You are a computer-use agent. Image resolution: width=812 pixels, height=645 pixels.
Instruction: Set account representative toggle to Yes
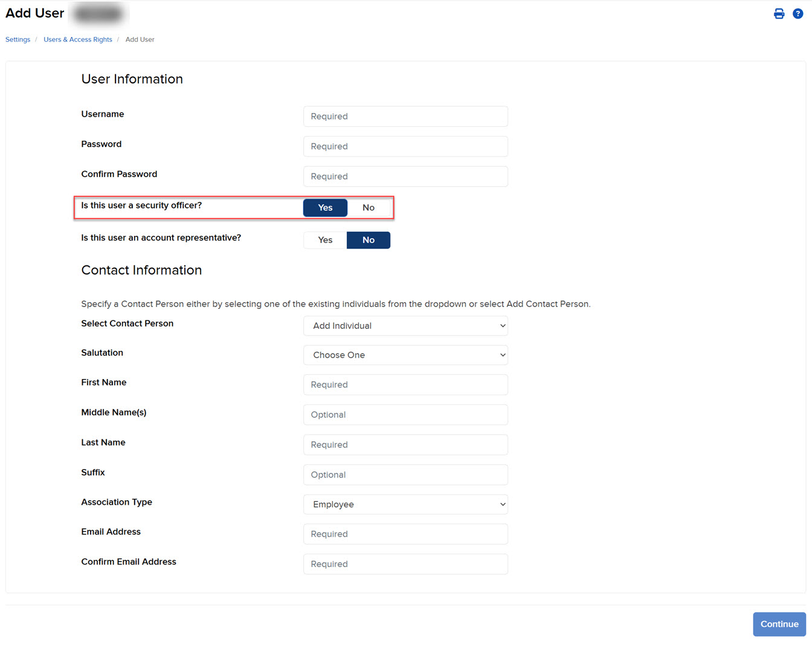point(324,240)
